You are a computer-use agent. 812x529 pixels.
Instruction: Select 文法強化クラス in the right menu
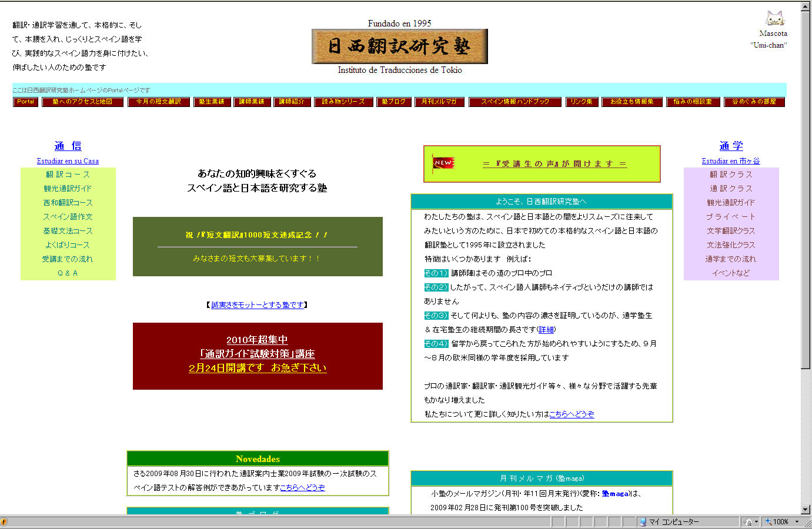tap(731, 245)
